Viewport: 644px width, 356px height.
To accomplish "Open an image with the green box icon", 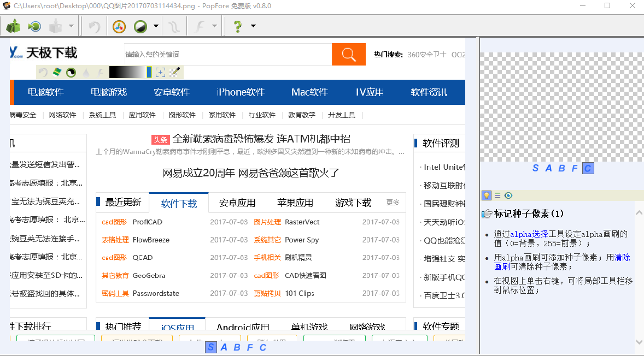I will click(14, 26).
